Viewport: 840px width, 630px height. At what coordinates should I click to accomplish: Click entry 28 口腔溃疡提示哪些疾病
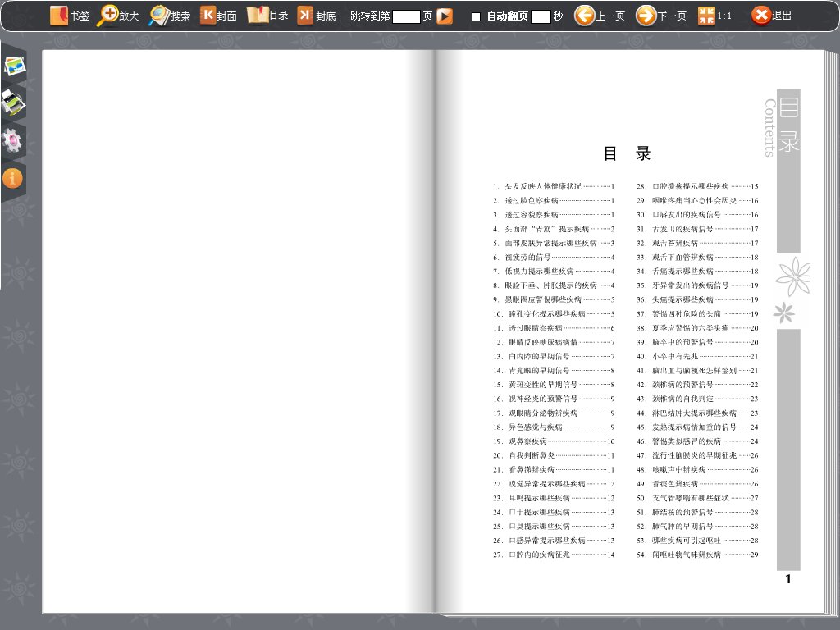697,186
